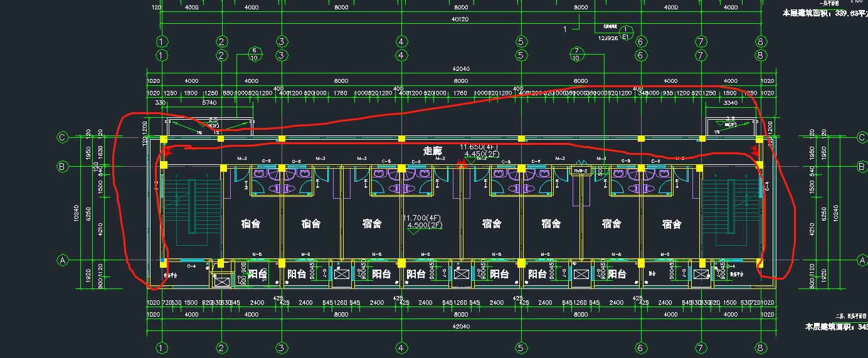Viewport: 868px width, 358px height.
Task: Select the FM甲-2 fire door label
Action: [581, 170]
